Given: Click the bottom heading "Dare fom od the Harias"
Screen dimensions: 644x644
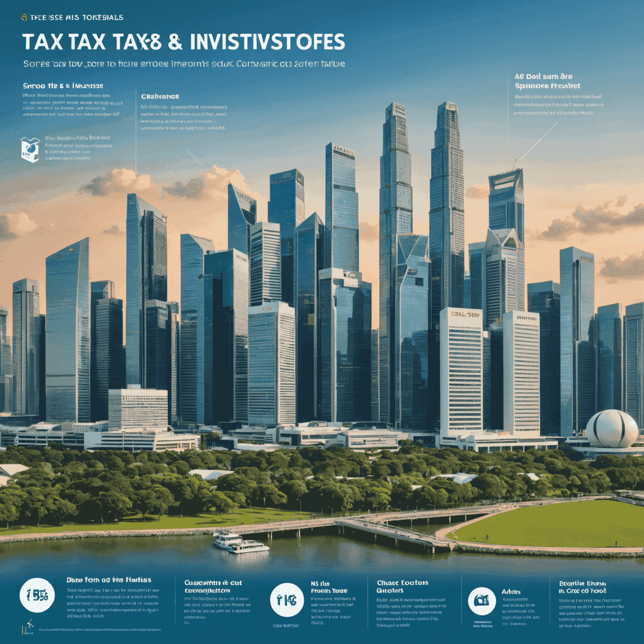Looking at the screenshot, I should click(x=109, y=580).
